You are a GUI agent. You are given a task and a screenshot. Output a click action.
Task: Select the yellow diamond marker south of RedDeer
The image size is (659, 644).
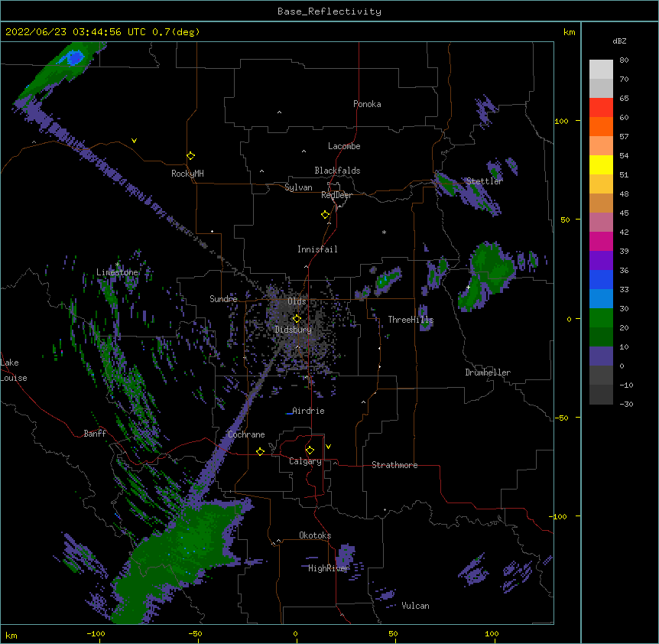(325, 215)
